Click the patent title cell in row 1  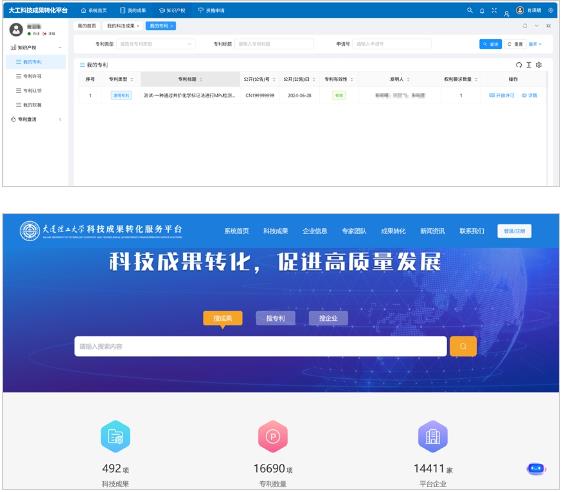click(189, 95)
